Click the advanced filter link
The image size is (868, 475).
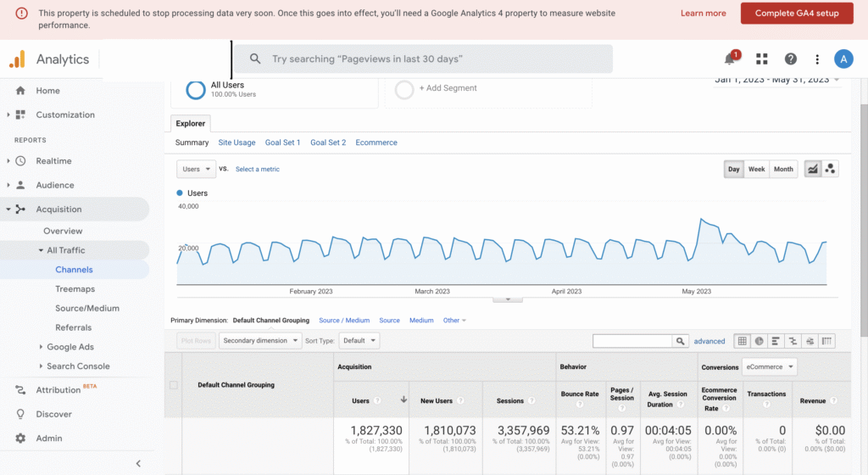point(709,341)
